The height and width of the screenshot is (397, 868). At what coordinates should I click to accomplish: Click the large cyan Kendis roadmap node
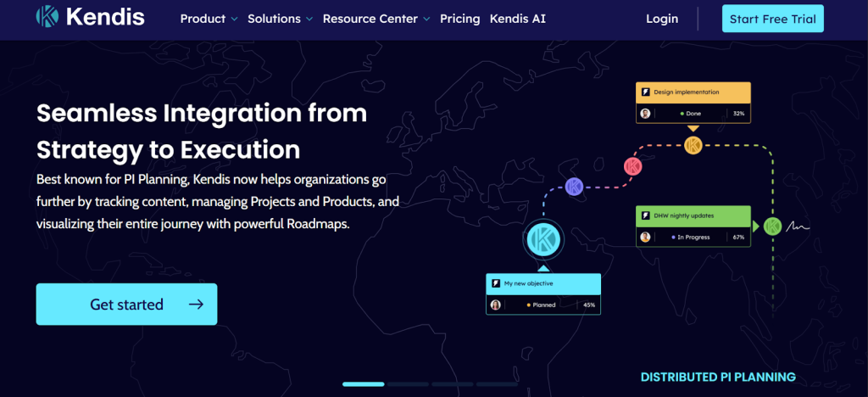[543, 239]
